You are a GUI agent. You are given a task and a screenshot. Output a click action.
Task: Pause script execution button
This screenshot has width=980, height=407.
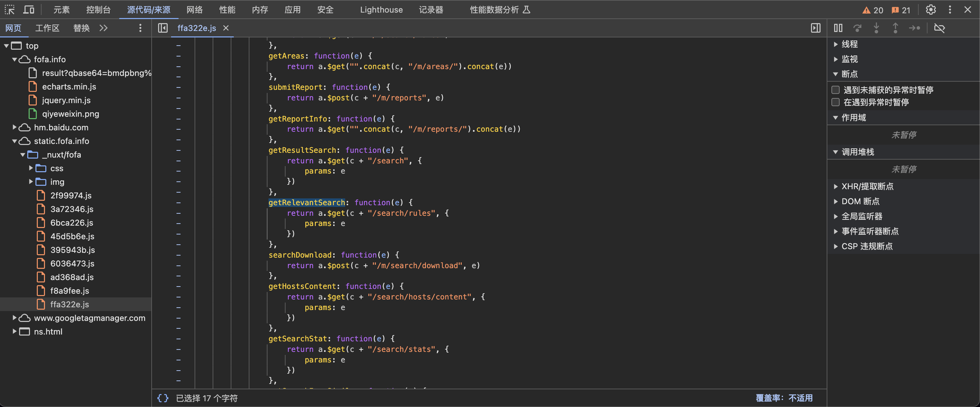point(838,28)
